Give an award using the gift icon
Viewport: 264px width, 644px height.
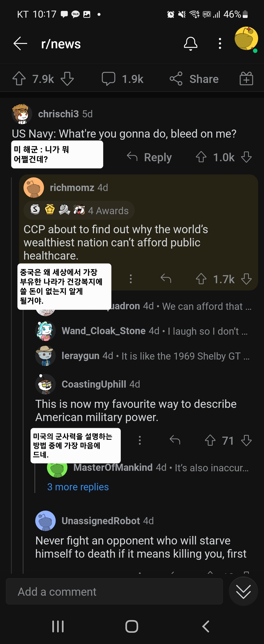[x=246, y=79]
